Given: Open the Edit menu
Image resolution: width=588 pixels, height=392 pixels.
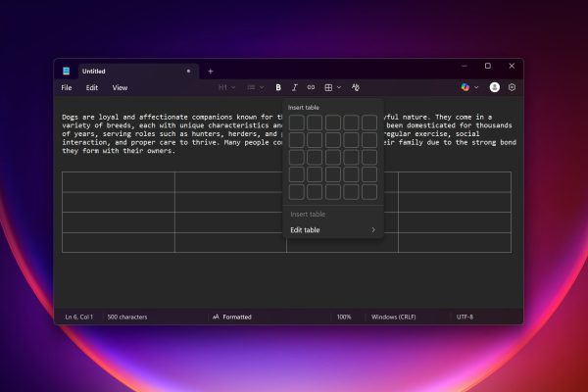Looking at the screenshot, I should click(92, 87).
